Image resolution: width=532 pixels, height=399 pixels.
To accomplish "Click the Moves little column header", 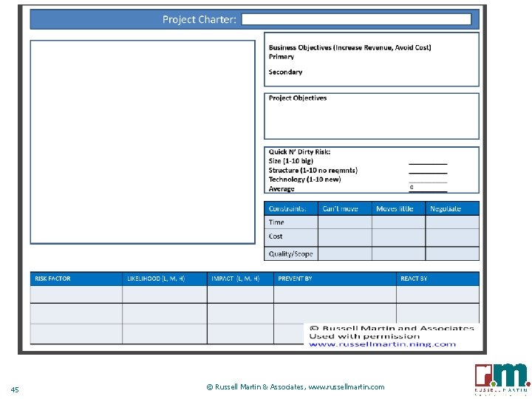I will (x=399, y=208).
